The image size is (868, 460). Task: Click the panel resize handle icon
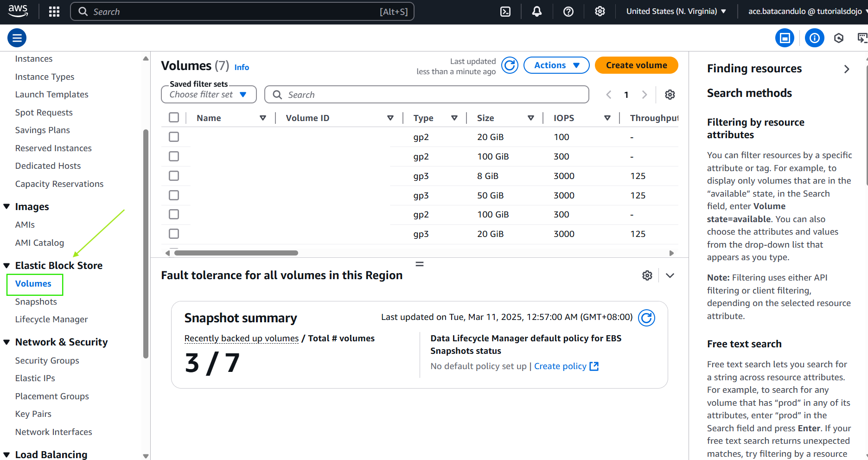point(420,264)
